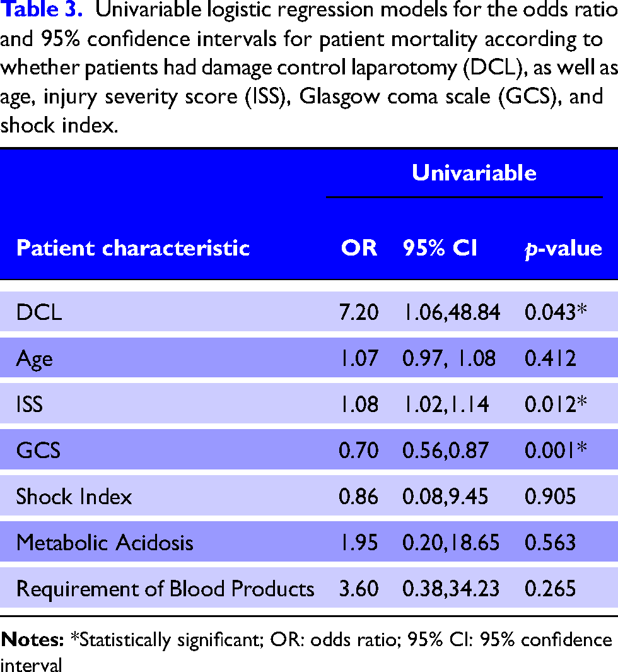Screen dimensions: 618x672
Task: Select the 'Univariable' column group header
Action: [474, 173]
